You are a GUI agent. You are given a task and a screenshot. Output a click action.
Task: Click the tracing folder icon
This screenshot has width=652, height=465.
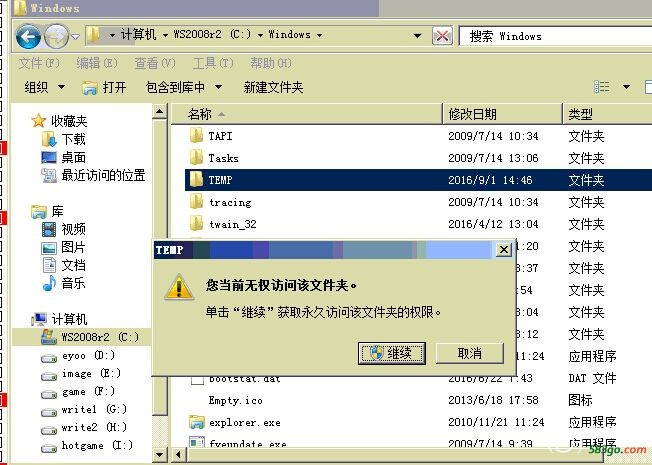pos(196,202)
